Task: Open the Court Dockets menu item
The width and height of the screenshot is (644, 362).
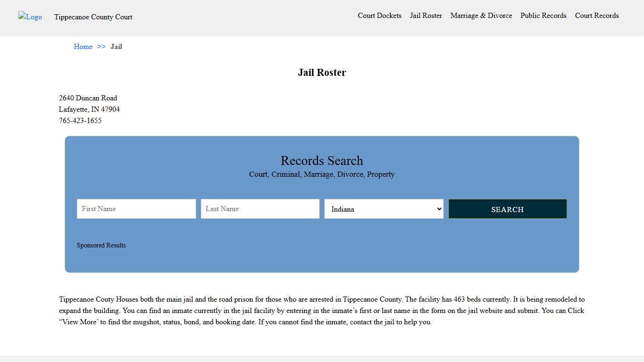Action: [380, 16]
